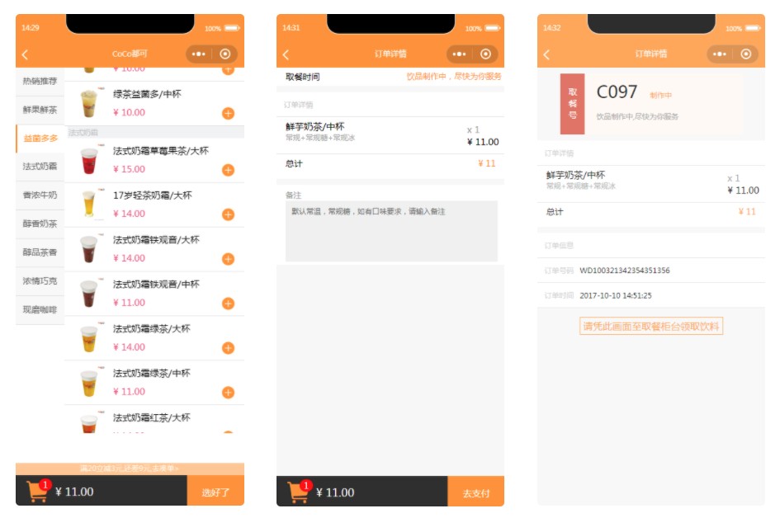The image size is (780, 532).
Task: Open the 法式奶霜草莓果茶/大杯 drink thumbnail
Action: 89,160
